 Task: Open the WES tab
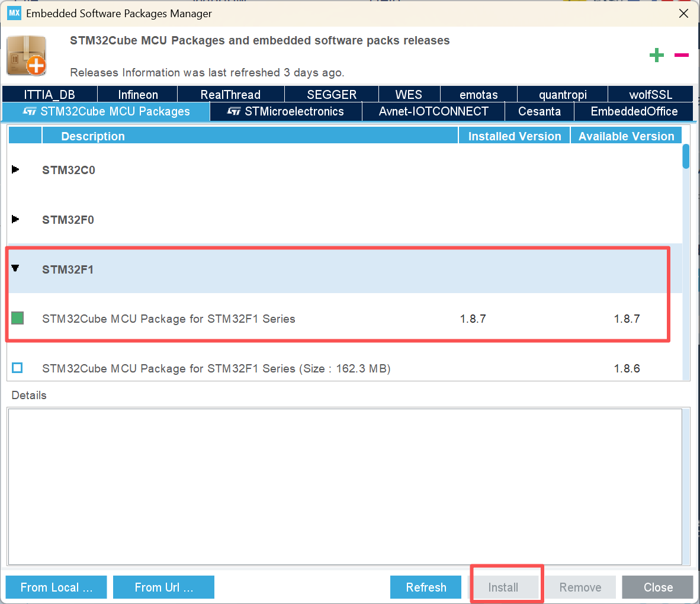[x=409, y=94]
